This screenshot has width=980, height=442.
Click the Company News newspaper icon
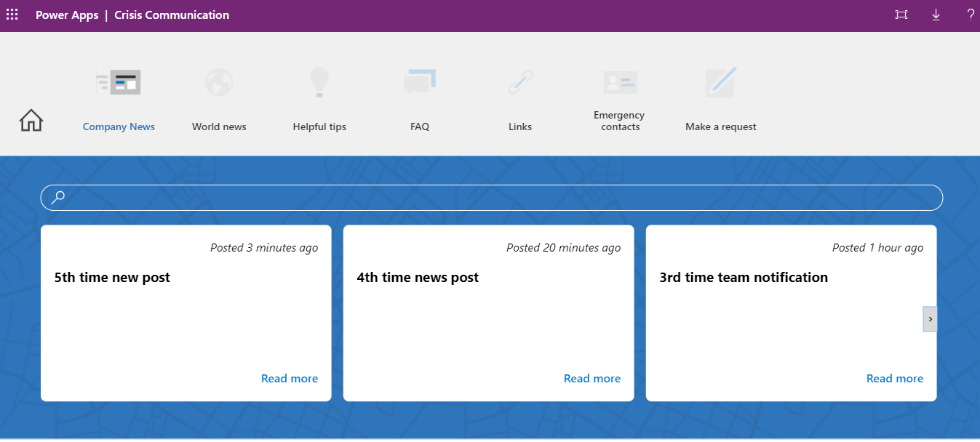pyautogui.click(x=119, y=83)
